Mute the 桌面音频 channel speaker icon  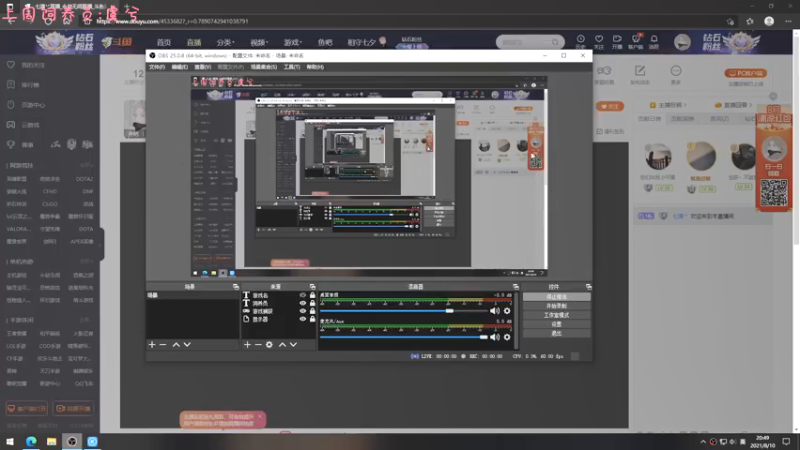coord(494,311)
